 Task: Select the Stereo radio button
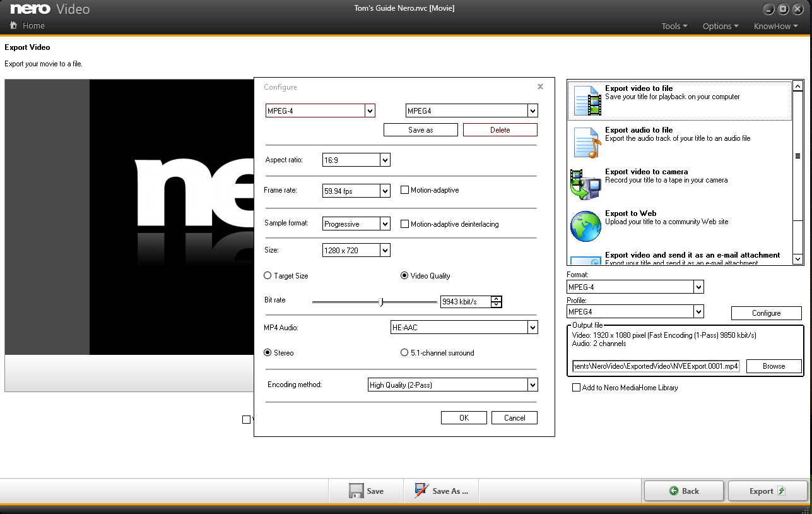click(x=268, y=353)
